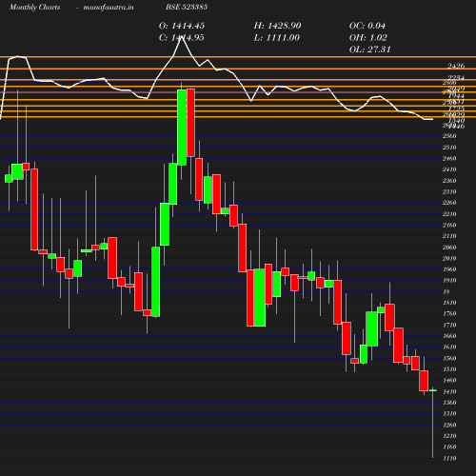Select the high value 'H: 1428.90'
This screenshot has height=476, width=476.
pyautogui.click(x=277, y=26)
